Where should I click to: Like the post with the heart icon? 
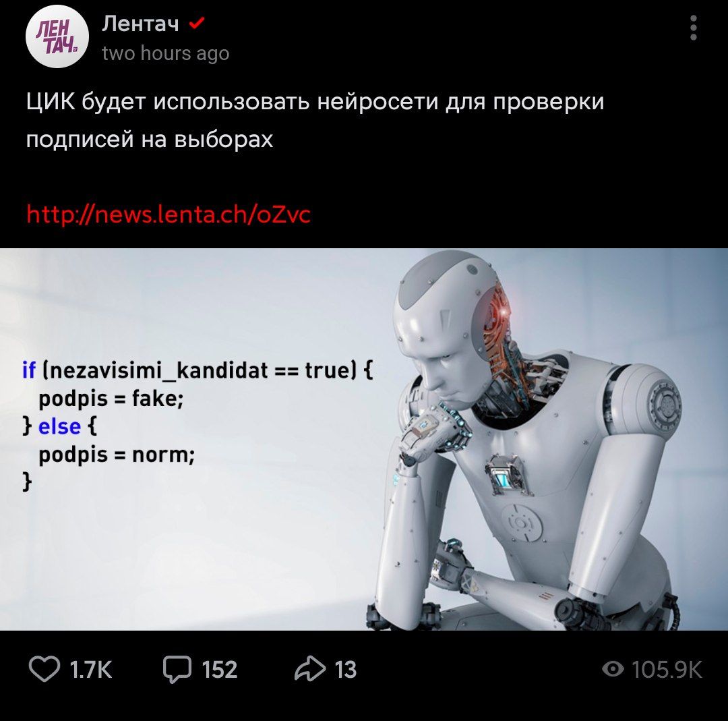tap(44, 670)
